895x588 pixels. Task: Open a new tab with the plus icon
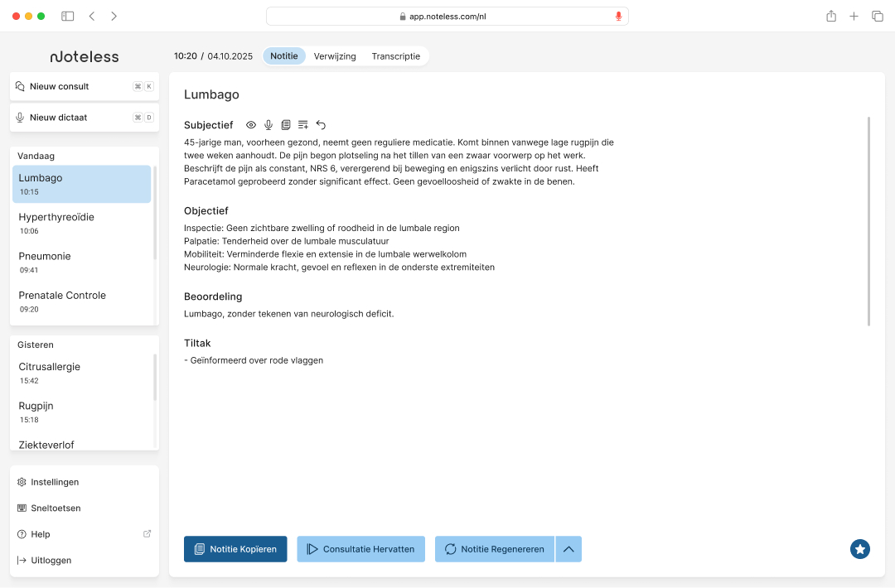click(854, 16)
